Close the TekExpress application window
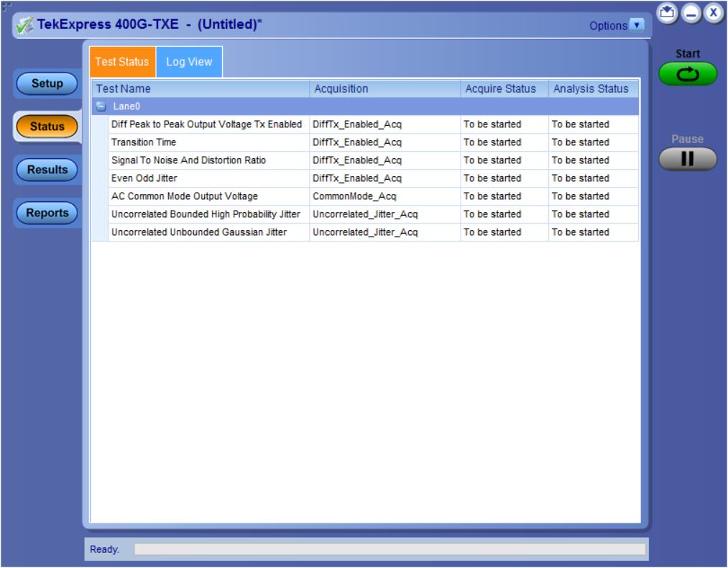Image resolution: width=728 pixels, height=568 pixels. [x=711, y=12]
